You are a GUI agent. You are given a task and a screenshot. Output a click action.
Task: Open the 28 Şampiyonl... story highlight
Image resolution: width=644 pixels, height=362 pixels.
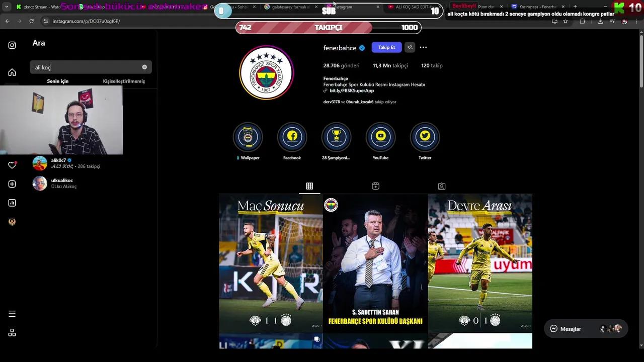336,137
